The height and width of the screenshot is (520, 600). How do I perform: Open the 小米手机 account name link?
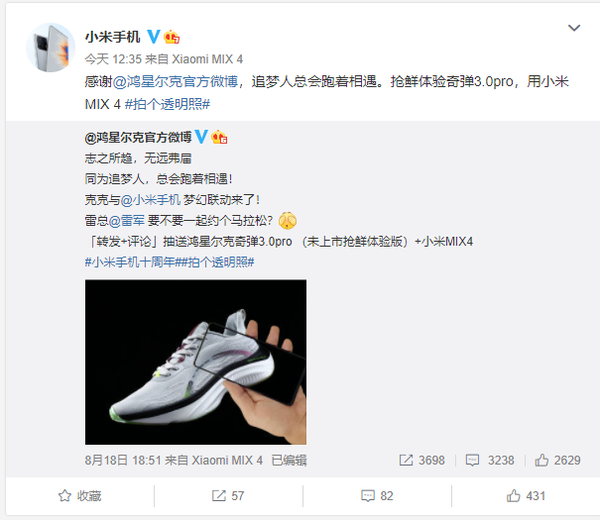tap(112, 37)
